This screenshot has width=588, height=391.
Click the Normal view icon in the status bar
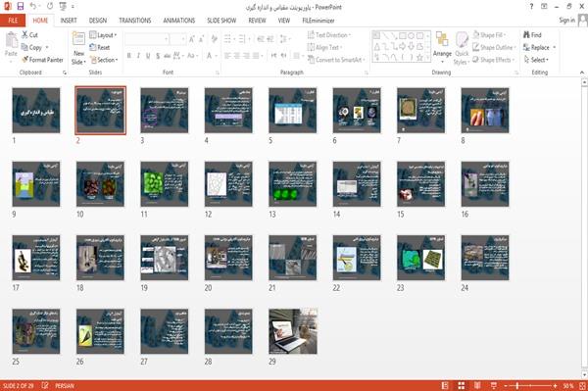(x=445, y=386)
